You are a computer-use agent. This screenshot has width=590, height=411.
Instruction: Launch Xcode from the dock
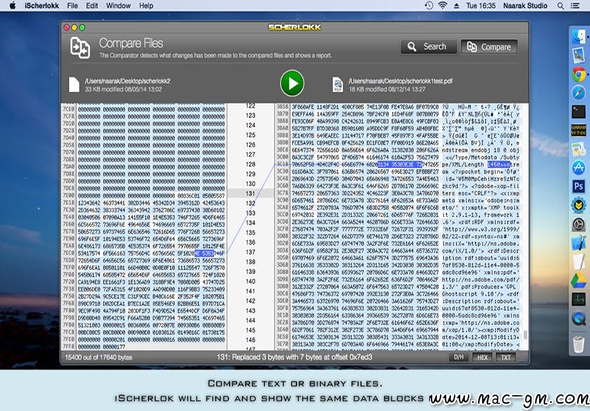pos(579,243)
